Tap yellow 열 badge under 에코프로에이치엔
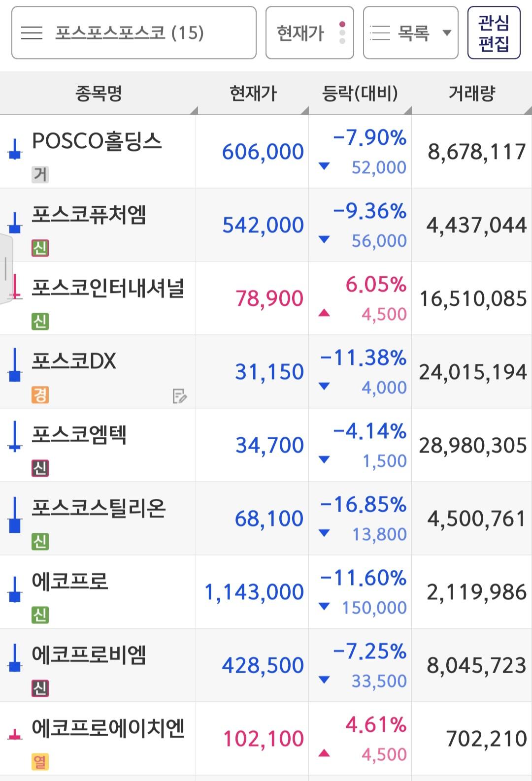 [x=40, y=761]
